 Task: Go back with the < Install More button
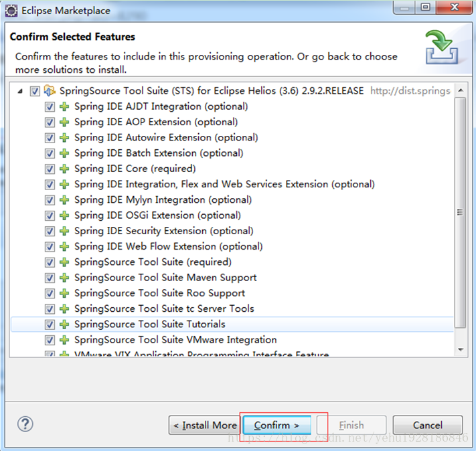[205, 425]
